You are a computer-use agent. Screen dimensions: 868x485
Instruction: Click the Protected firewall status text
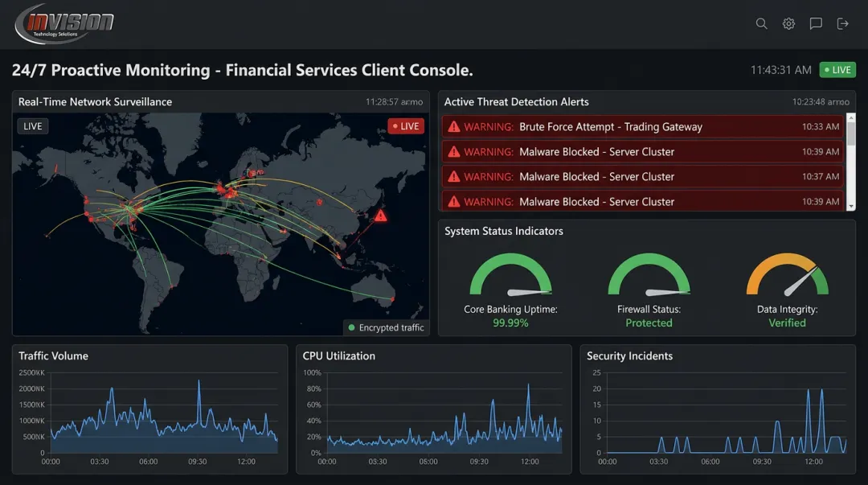649,323
